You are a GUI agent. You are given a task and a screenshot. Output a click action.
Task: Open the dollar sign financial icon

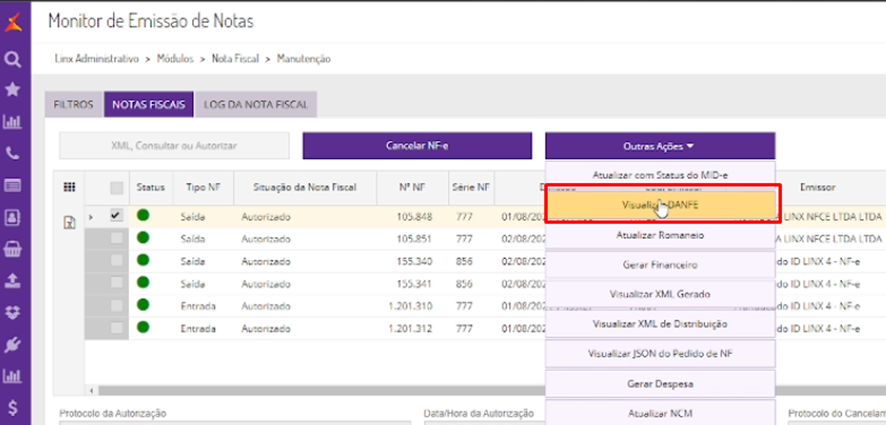[13, 408]
